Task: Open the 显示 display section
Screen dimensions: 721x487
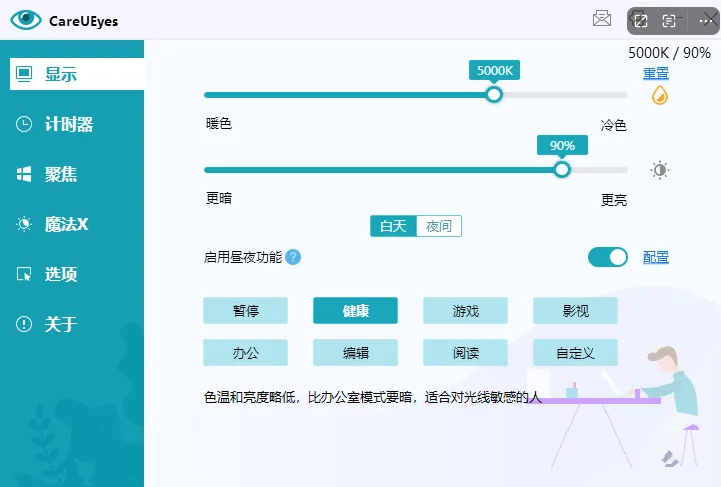Action: pos(77,74)
